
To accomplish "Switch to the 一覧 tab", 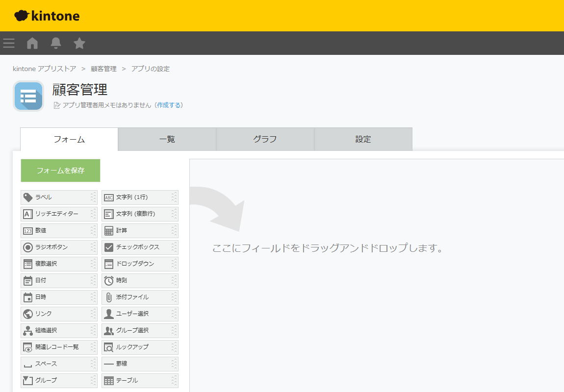I will click(167, 140).
